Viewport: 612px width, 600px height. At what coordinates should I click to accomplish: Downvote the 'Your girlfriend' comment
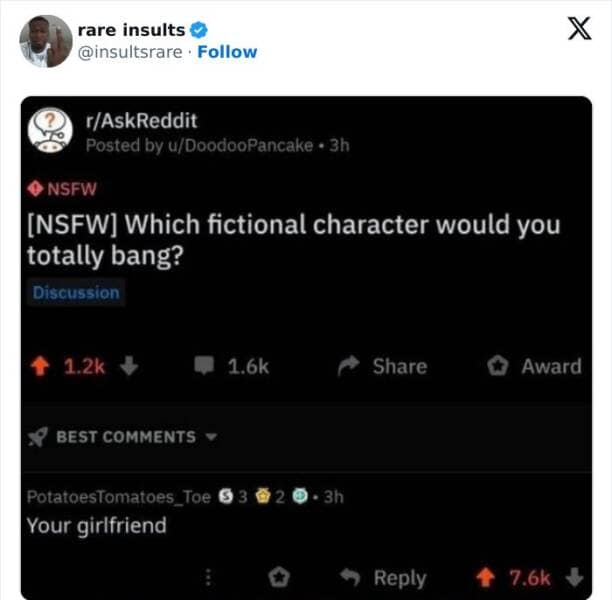[573, 577]
